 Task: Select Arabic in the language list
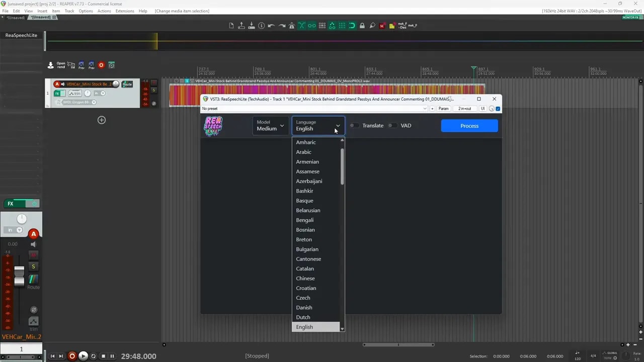(x=316, y=152)
